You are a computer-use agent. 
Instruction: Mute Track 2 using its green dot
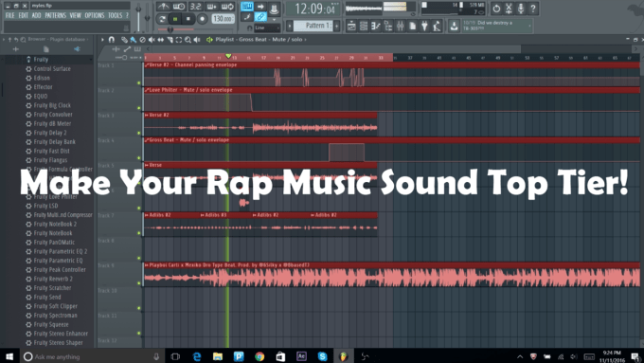coord(139,109)
